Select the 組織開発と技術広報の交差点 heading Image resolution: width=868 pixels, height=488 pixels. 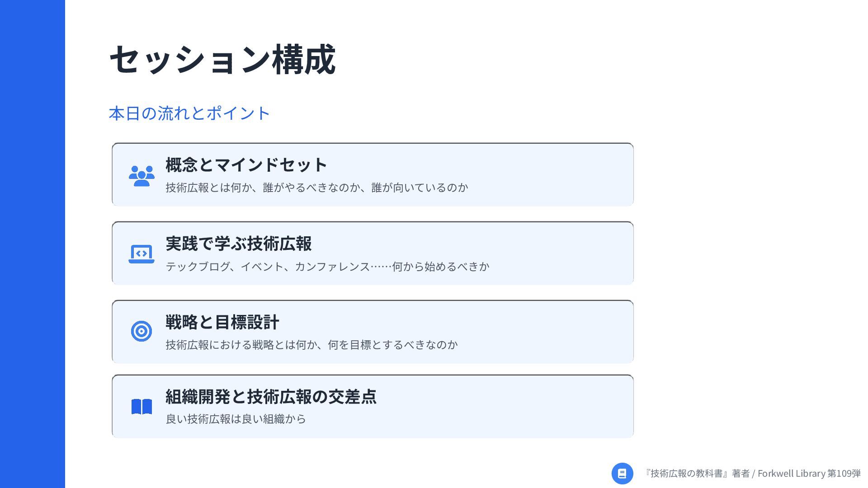coord(271,396)
